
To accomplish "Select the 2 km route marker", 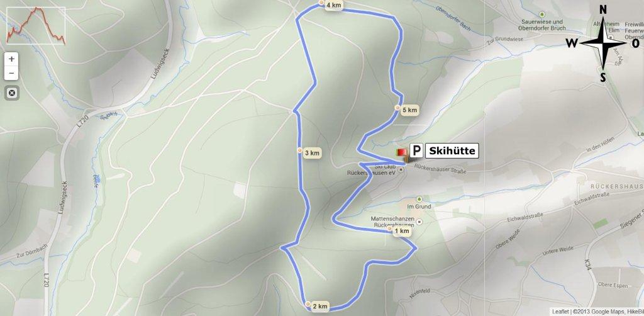I will tap(318, 306).
